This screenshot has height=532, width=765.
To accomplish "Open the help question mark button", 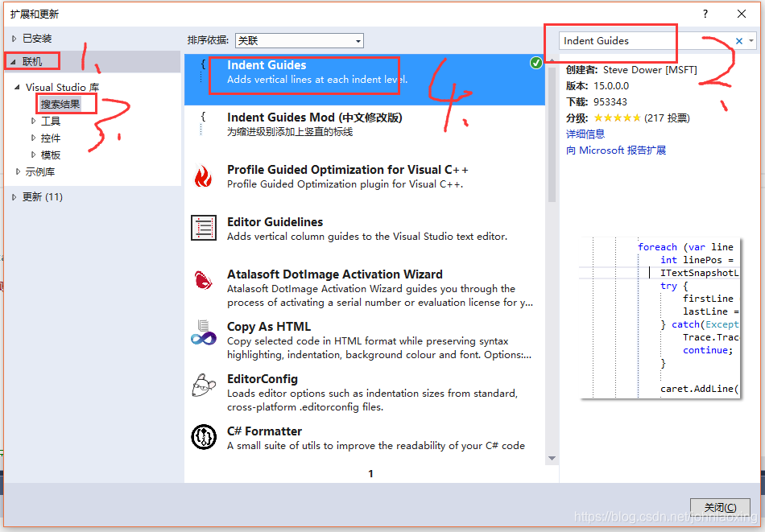I will tap(705, 14).
